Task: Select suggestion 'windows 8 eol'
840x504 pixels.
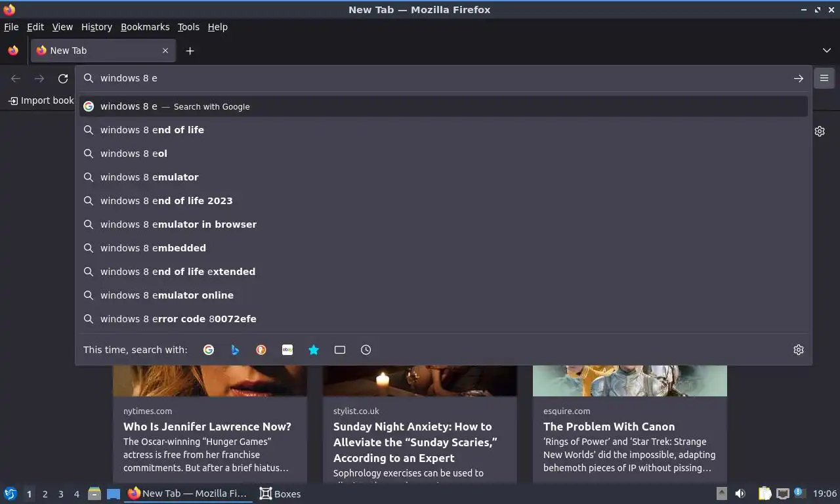Action: tap(444, 154)
